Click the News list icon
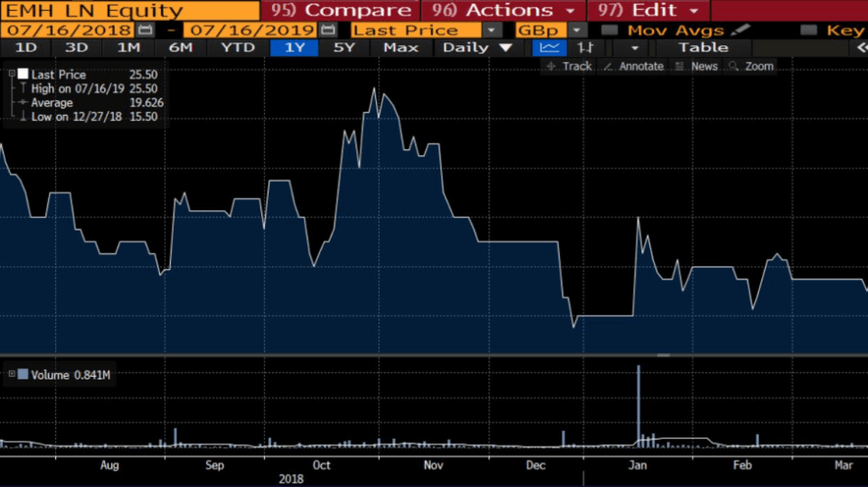868x487 pixels. click(x=680, y=67)
